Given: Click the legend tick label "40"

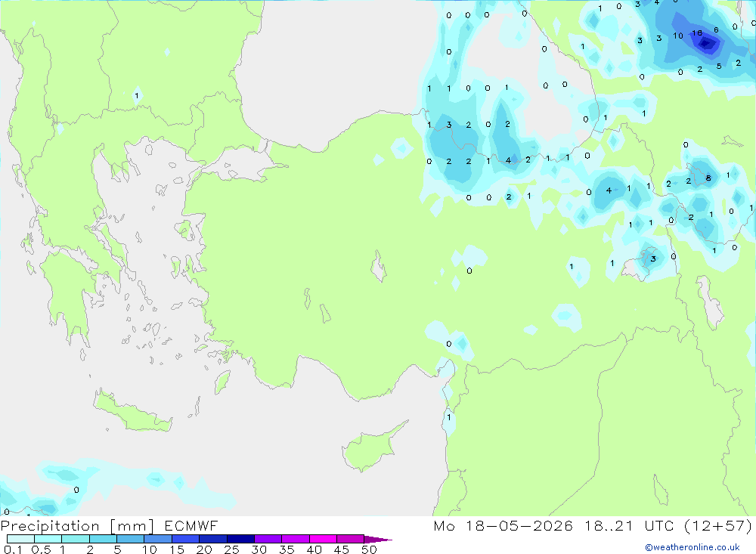Looking at the screenshot, I should (314, 549).
